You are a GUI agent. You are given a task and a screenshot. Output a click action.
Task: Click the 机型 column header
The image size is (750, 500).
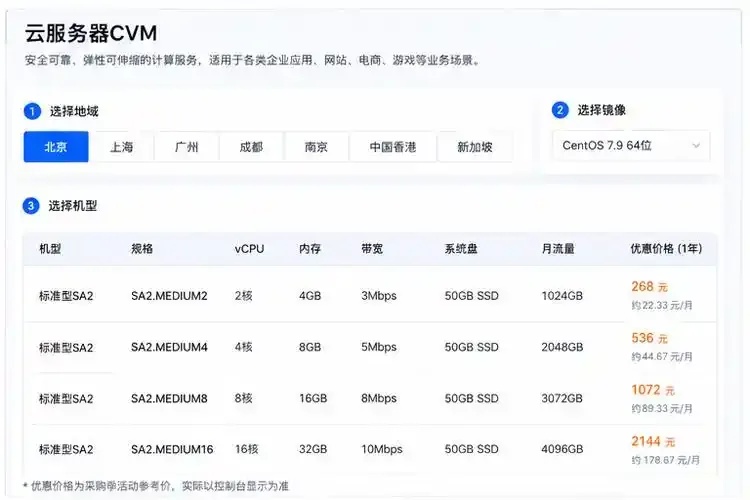click(50, 249)
